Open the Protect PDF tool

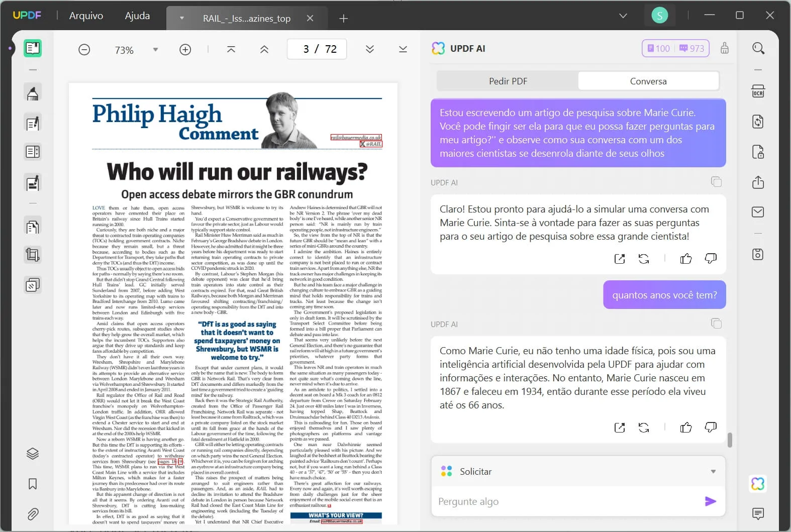[x=758, y=152]
